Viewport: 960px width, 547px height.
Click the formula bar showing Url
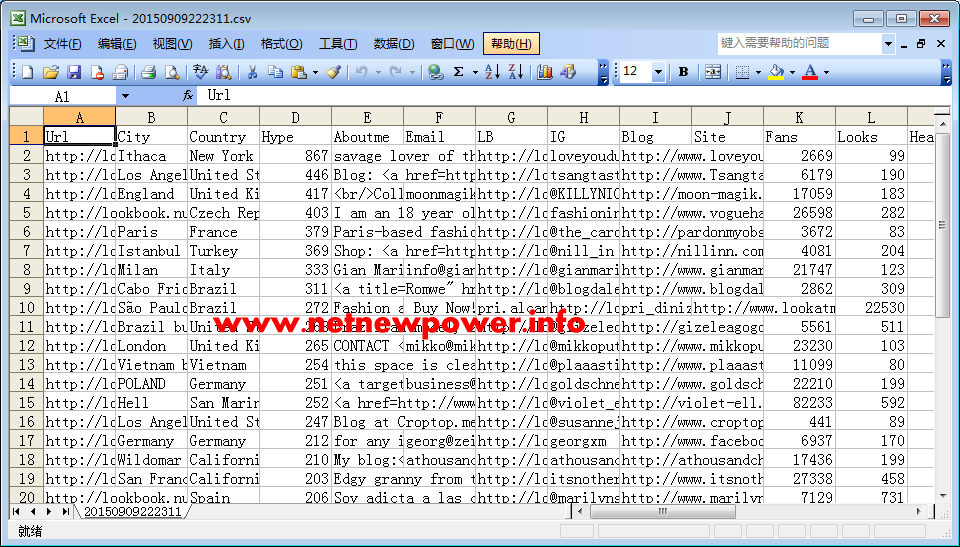click(x=576, y=96)
